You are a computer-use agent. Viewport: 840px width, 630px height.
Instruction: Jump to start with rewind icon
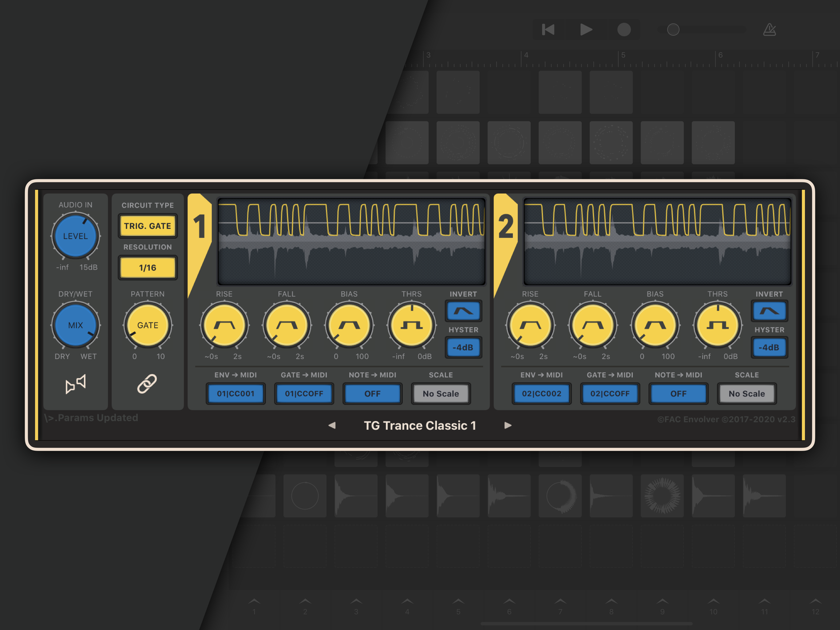[548, 30]
